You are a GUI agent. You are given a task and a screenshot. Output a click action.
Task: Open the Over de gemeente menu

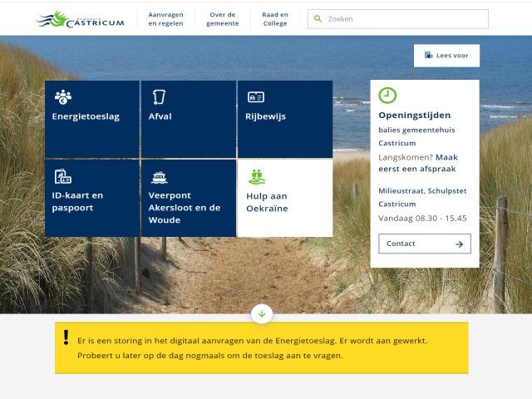point(223,19)
